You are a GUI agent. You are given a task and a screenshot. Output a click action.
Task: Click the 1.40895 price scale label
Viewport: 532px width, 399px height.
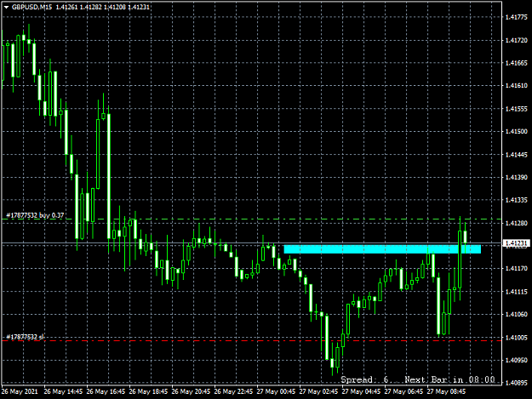(x=516, y=383)
